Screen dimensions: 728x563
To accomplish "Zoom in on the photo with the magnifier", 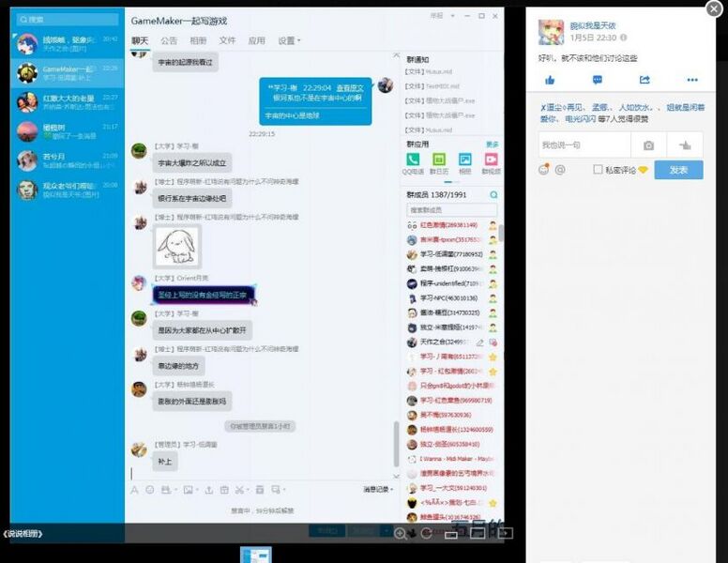I will [x=400, y=533].
